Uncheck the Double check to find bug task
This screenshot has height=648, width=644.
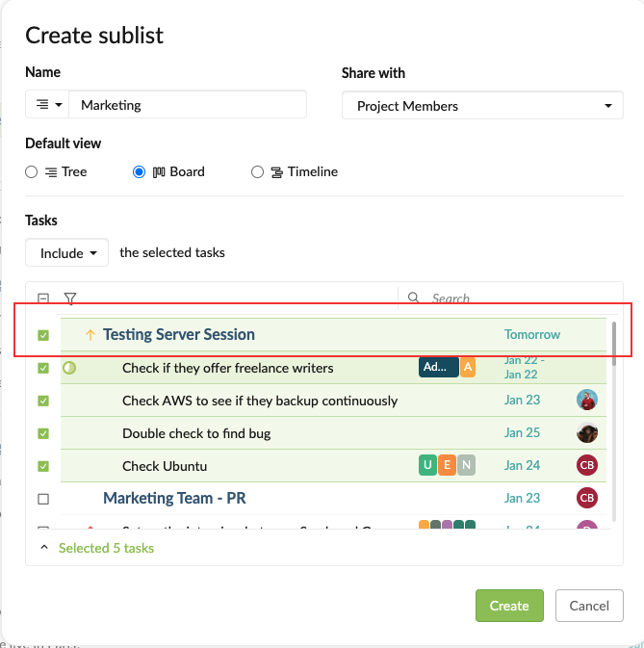click(43, 433)
